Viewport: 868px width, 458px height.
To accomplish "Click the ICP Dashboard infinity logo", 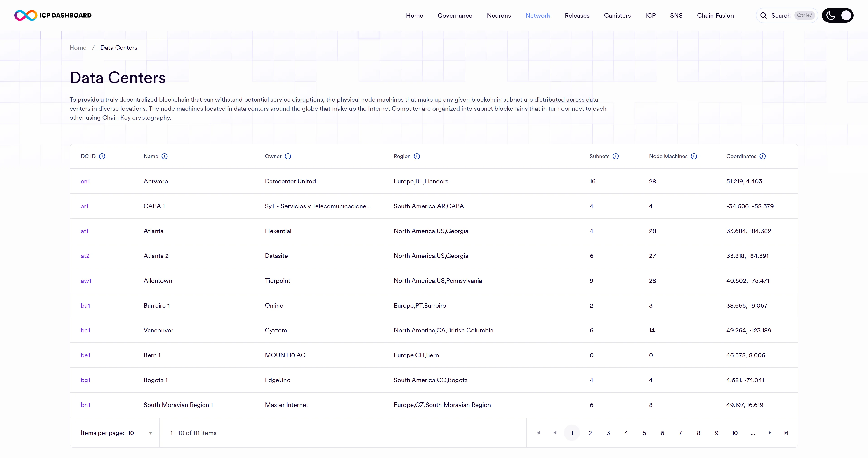I will (x=26, y=15).
